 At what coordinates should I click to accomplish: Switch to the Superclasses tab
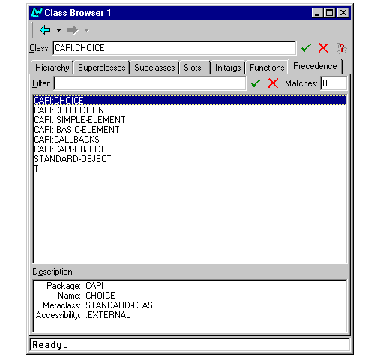click(x=102, y=68)
